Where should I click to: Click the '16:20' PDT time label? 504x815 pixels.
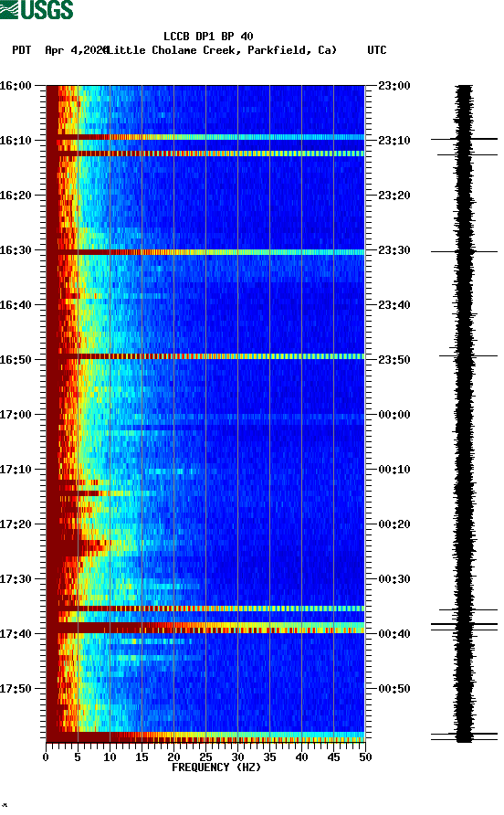pyautogui.click(x=16, y=196)
